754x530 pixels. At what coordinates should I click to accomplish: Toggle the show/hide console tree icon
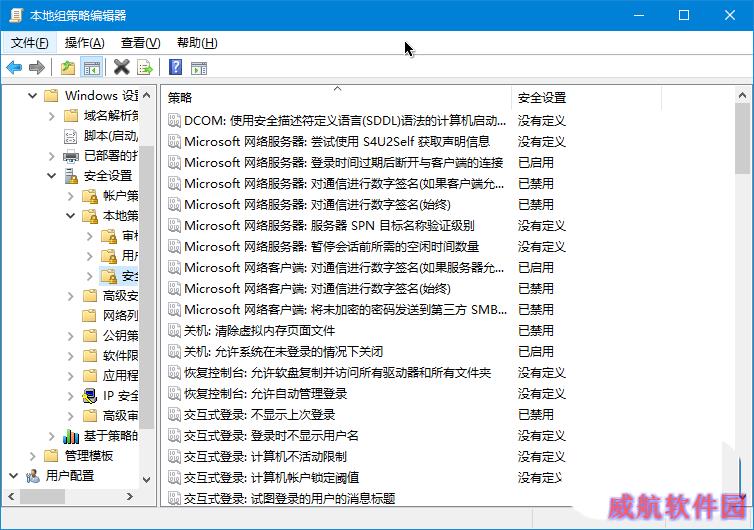click(92, 68)
